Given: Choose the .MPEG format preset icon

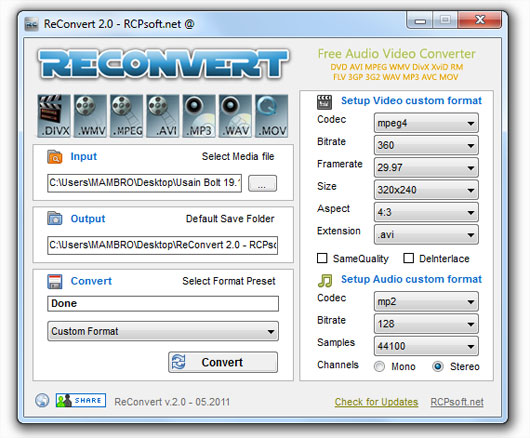Looking at the screenshot, I should click(126, 116).
